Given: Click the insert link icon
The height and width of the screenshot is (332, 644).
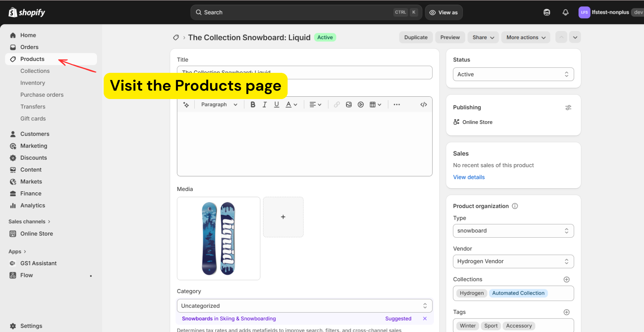Looking at the screenshot, I should (337, 105).
